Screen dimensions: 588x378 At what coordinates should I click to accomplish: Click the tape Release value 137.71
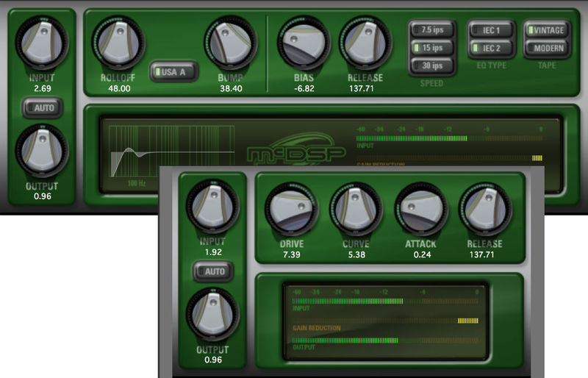pos(362,88)
